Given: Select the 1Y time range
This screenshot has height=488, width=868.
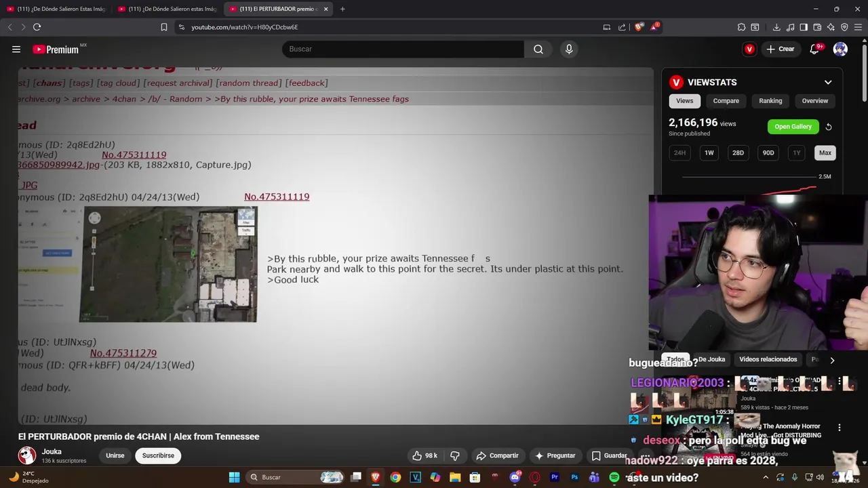Looking at the screenshot, I should point(797,153).
